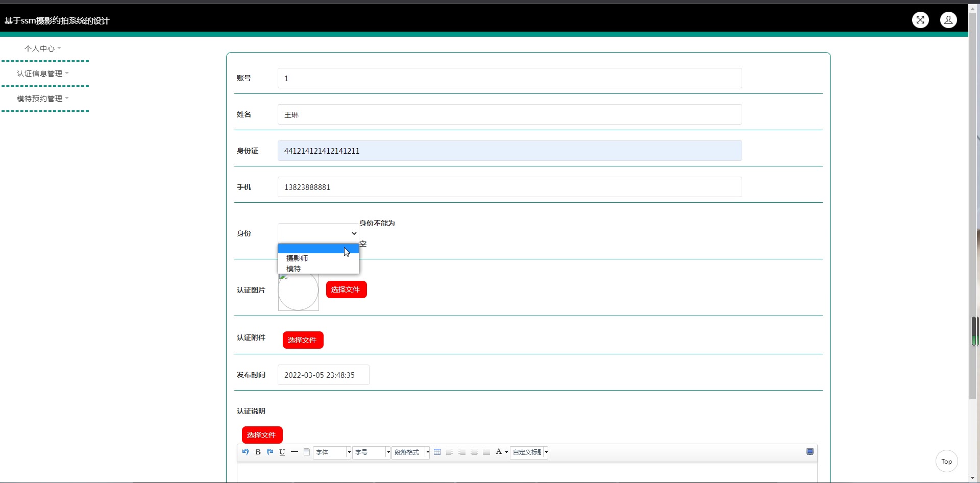Toggle underline formatting in the editor
The height and width of the screenshot is (483, 980).
tap(282, 452)
